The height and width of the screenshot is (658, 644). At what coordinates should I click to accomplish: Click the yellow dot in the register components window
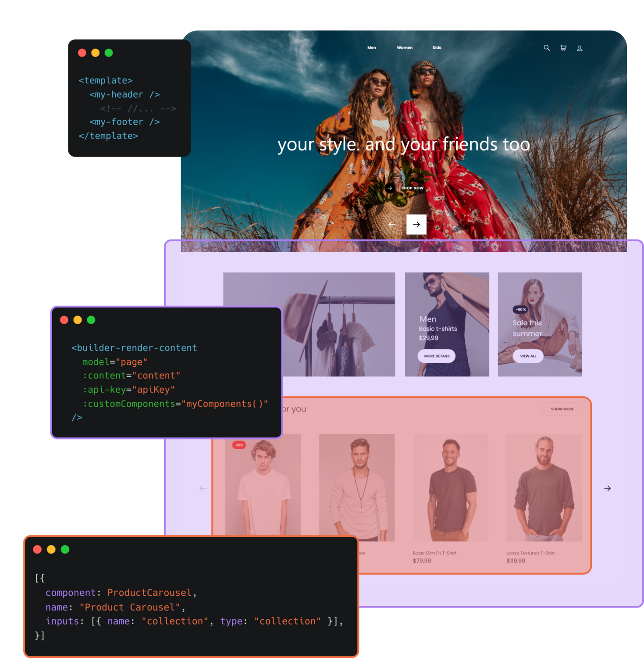pos(51,549)
